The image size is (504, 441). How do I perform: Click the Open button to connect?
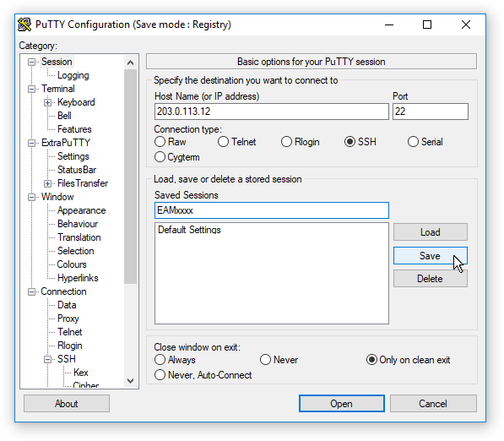pos(342,403)
